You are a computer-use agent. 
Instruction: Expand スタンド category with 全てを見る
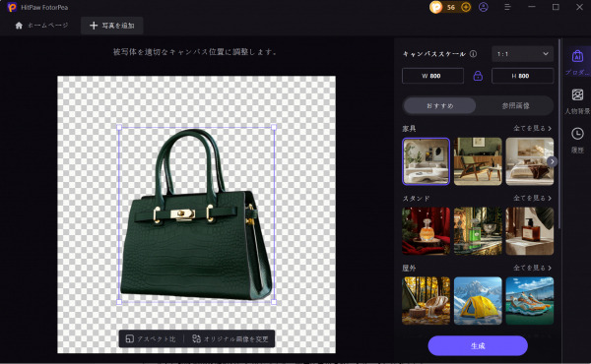[532, 198]
